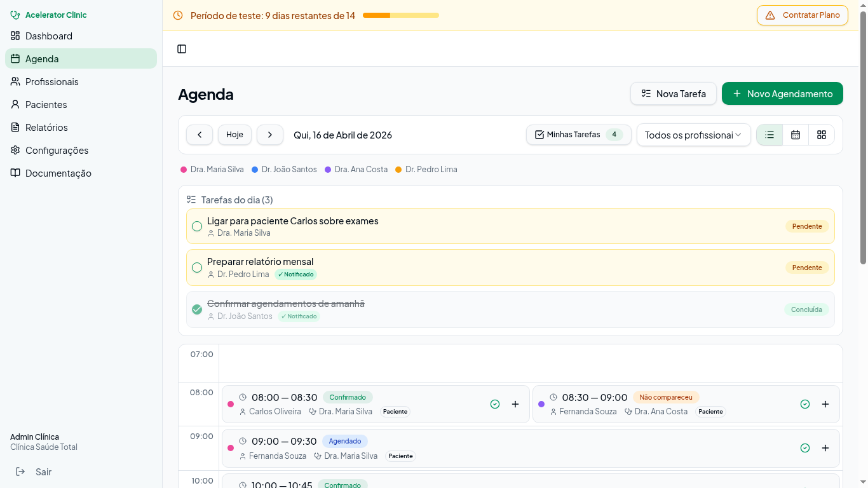Switch to list view icon
The image size is (868, 488).
[770, 135]
